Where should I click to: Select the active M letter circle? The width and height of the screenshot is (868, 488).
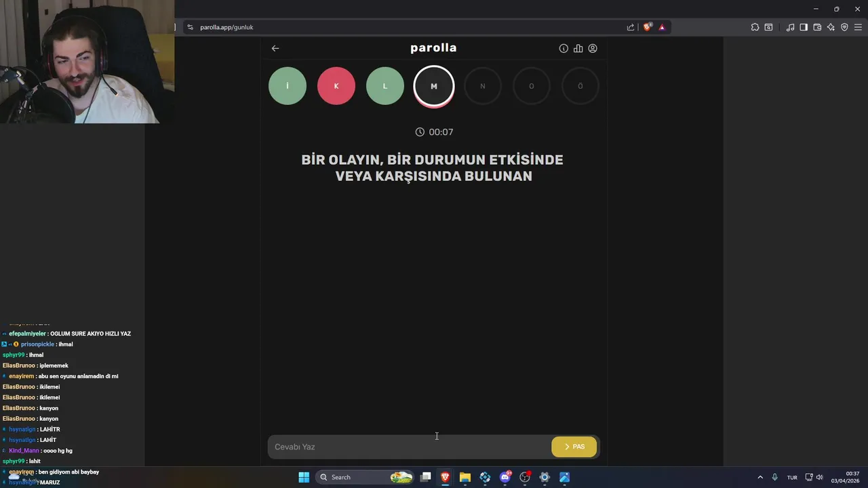coord(434,86)
